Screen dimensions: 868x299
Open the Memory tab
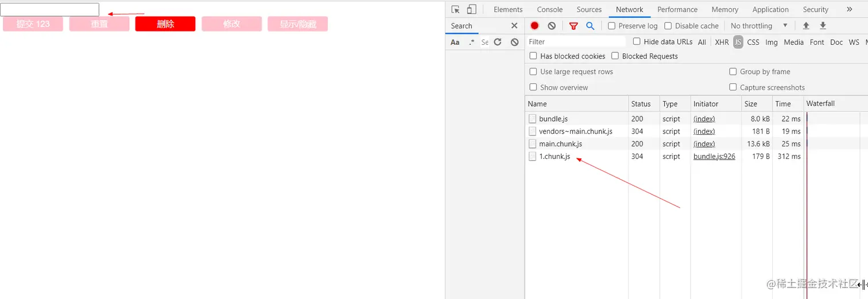click(x=725, y=9)
